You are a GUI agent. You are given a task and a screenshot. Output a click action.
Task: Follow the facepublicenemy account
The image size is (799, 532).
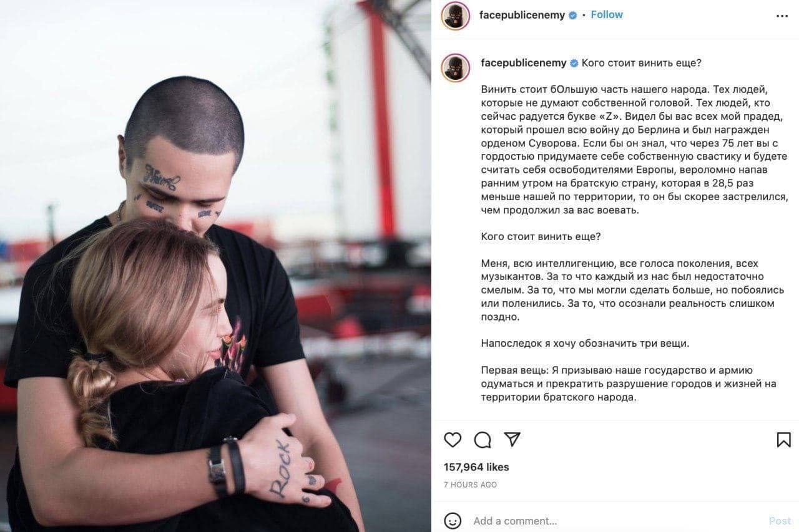point(606,15)
